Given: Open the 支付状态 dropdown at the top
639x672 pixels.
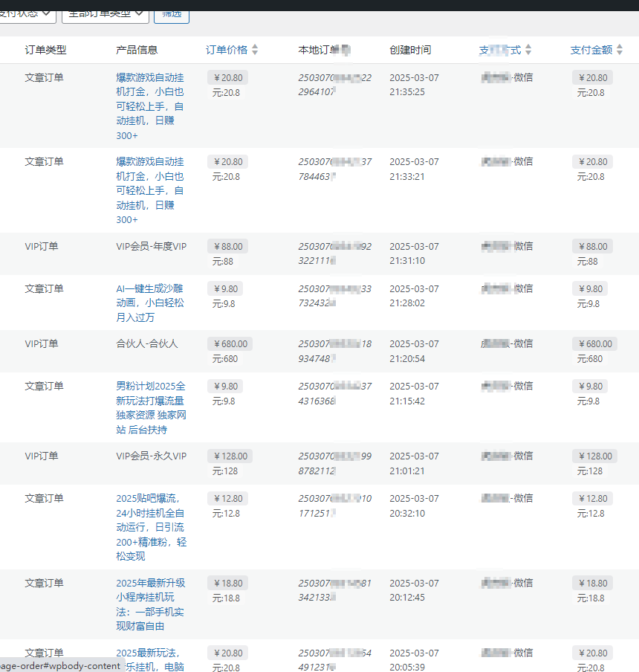Looking at the screenshot, I should click(x=26, y=15).
